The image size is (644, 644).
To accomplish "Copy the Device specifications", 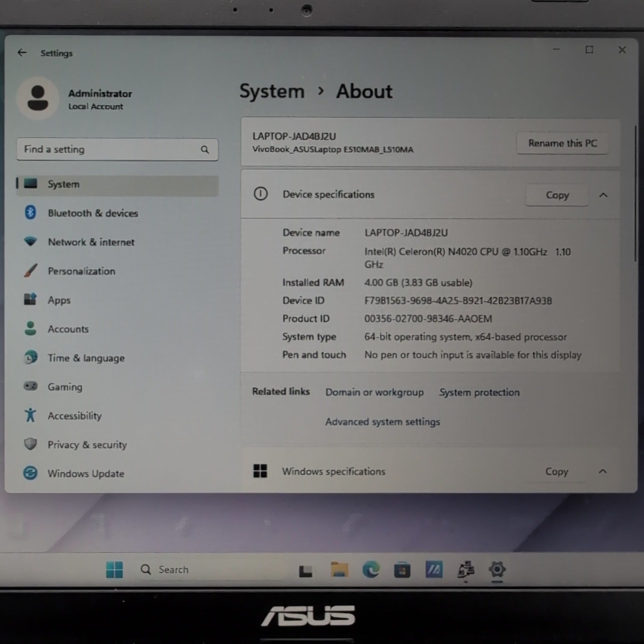I will (557, 195).
